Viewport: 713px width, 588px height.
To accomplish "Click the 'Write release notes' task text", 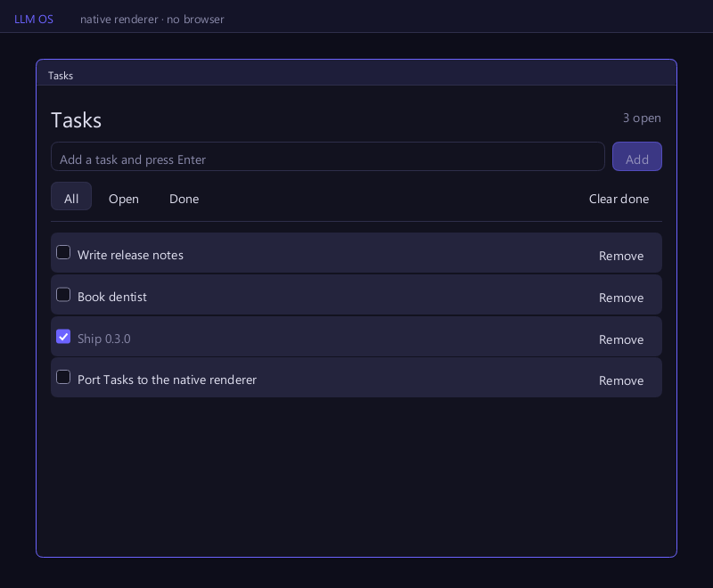I will pyautogui.click(x=130, y=256).
